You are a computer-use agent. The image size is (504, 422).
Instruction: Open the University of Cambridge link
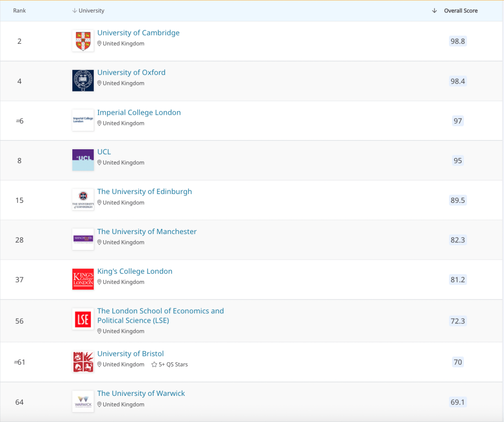(138, 33)
